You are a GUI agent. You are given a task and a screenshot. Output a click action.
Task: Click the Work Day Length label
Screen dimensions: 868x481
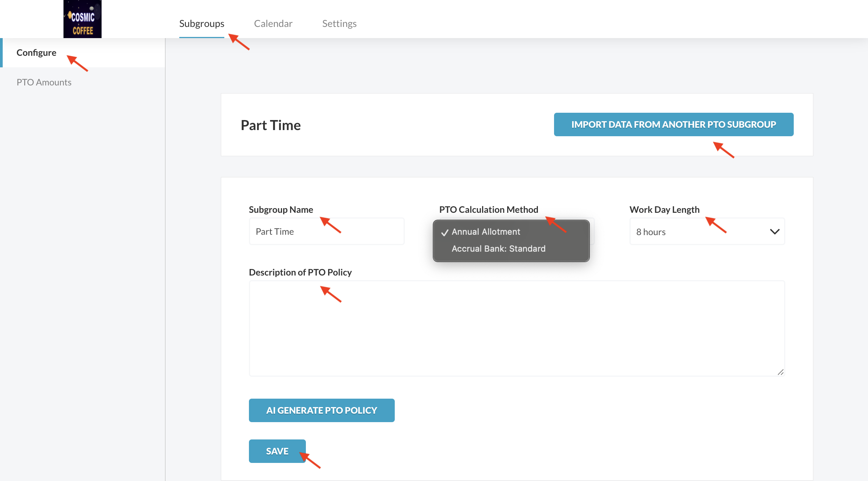(x=664, y=210)
